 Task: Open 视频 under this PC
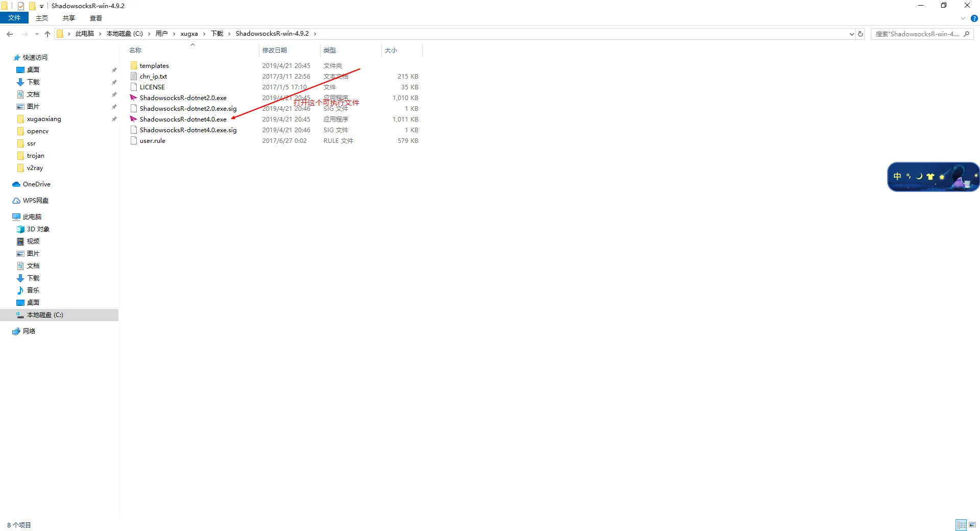point(33,242)
